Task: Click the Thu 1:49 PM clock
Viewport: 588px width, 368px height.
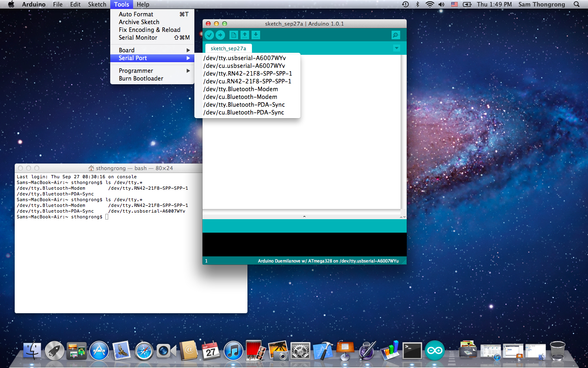Action: click(494, 4)
